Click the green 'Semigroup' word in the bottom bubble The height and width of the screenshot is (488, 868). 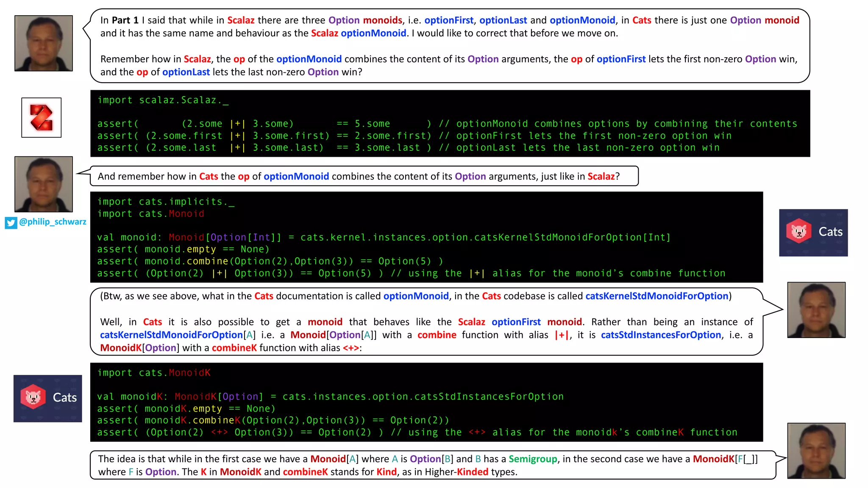click(x=532, y=459)
